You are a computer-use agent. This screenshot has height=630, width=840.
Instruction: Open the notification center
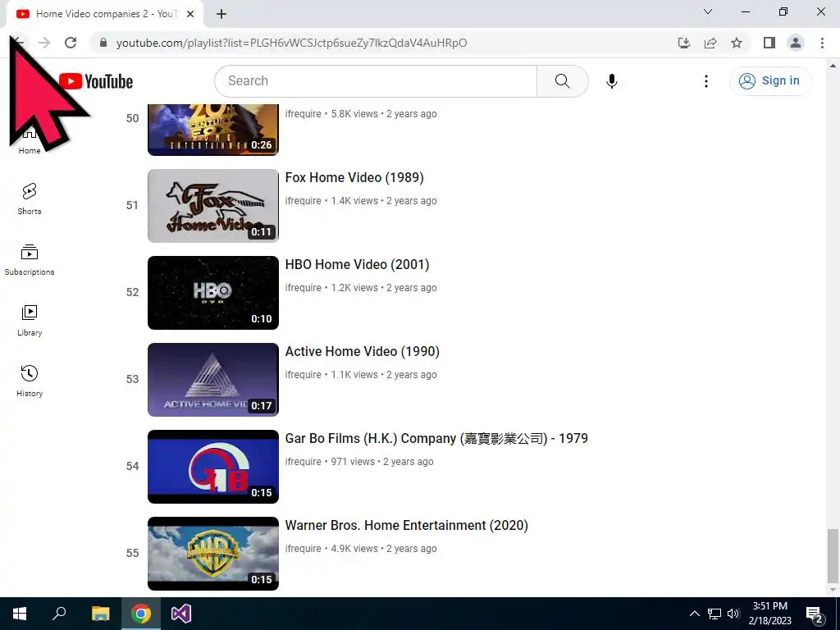(815, 614)
